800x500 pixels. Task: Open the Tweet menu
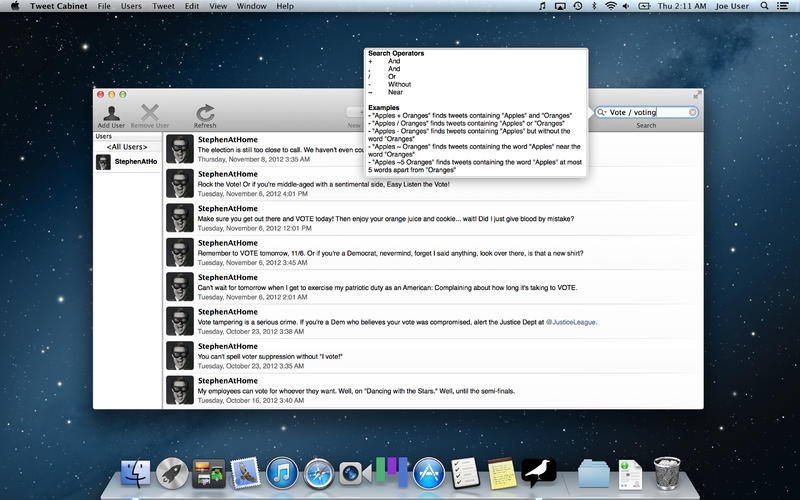[163, 6]
